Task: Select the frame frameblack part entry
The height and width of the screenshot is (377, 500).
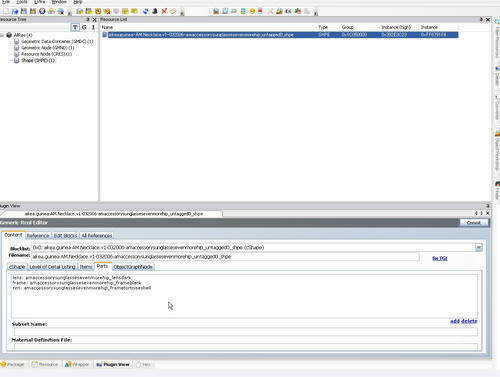Action: (x=77, y=283)
